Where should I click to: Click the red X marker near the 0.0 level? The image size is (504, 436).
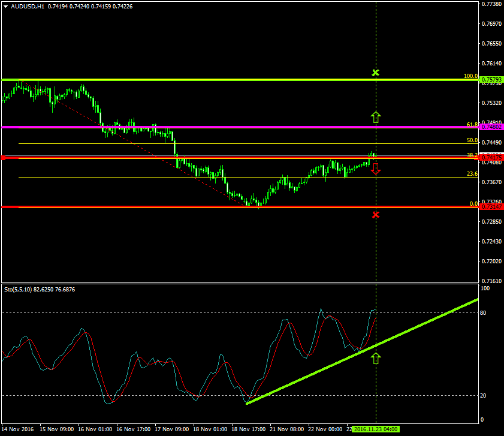coord(376,214)
